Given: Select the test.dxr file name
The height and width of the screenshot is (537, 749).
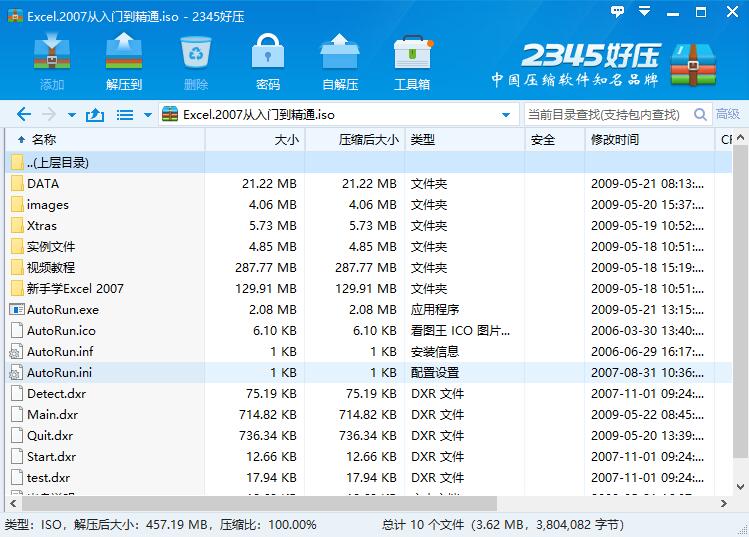Looking at the screenshot, I should (x=48, y=478).
